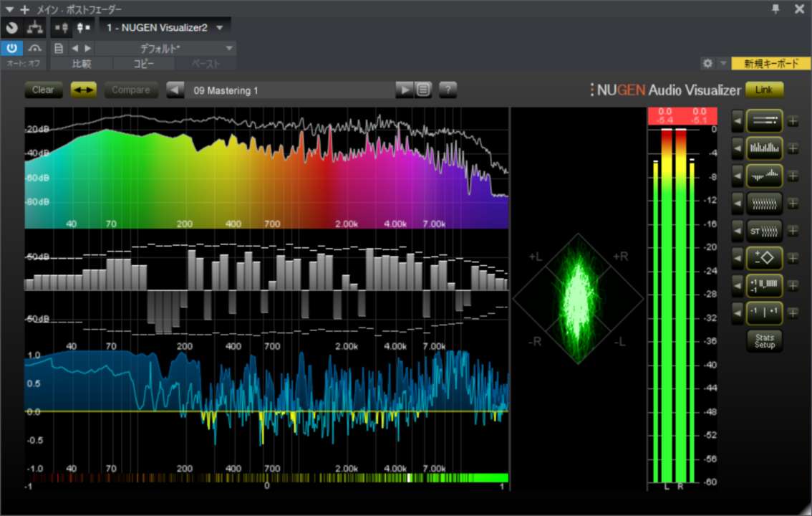Viewport: 812px width, 516px height.
Task: Reset the red peak clip indicator above the meters
Action: click(682, 116)
